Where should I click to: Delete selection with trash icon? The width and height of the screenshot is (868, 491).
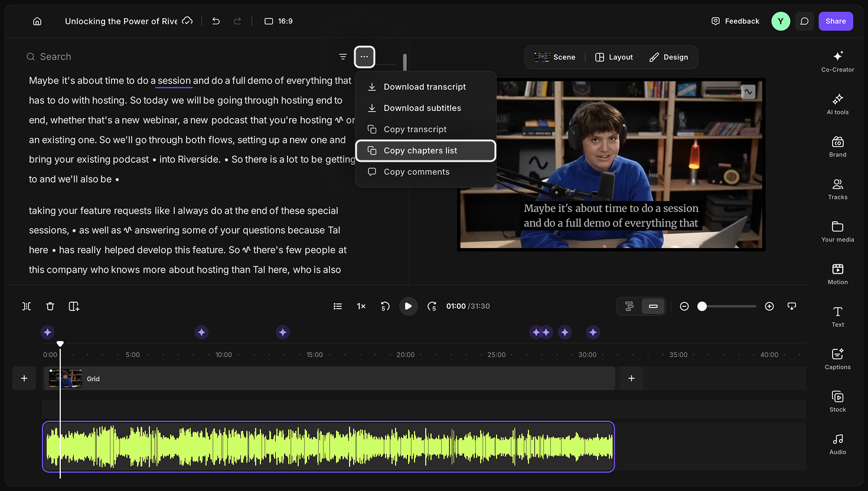click(50, 306)
